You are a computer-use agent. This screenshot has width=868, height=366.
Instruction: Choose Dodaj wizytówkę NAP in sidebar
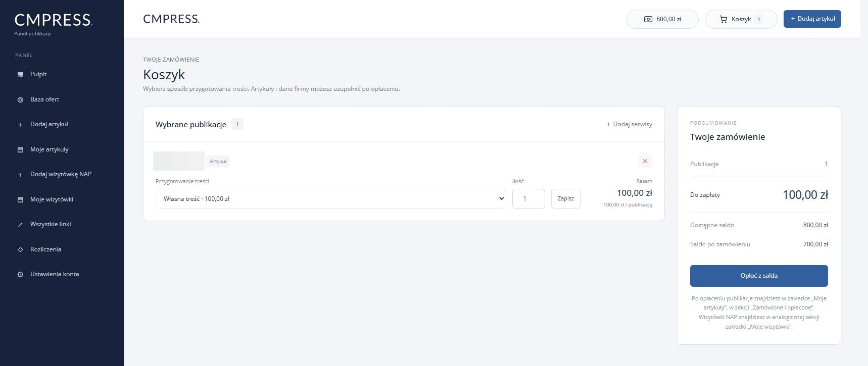pos(61,174)
